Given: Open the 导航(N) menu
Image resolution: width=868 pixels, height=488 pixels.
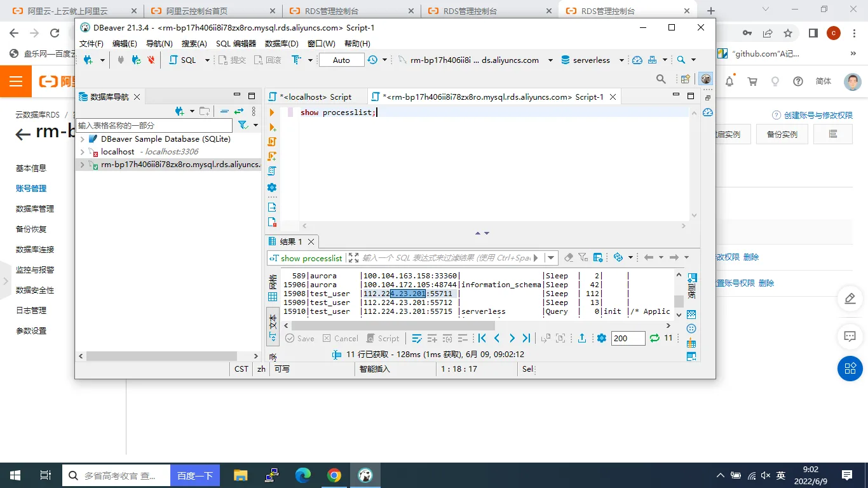Looking at the screenshot, I should (159, 43).
